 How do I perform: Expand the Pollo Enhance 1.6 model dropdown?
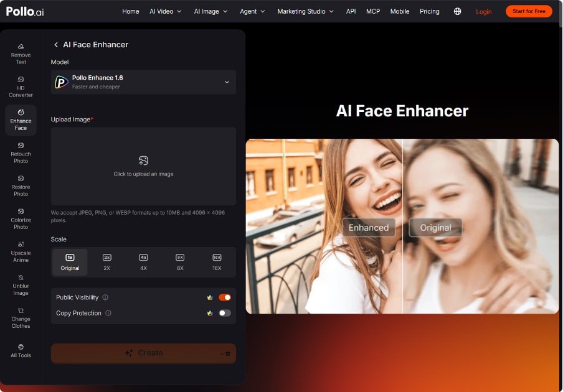pos(143,82)
